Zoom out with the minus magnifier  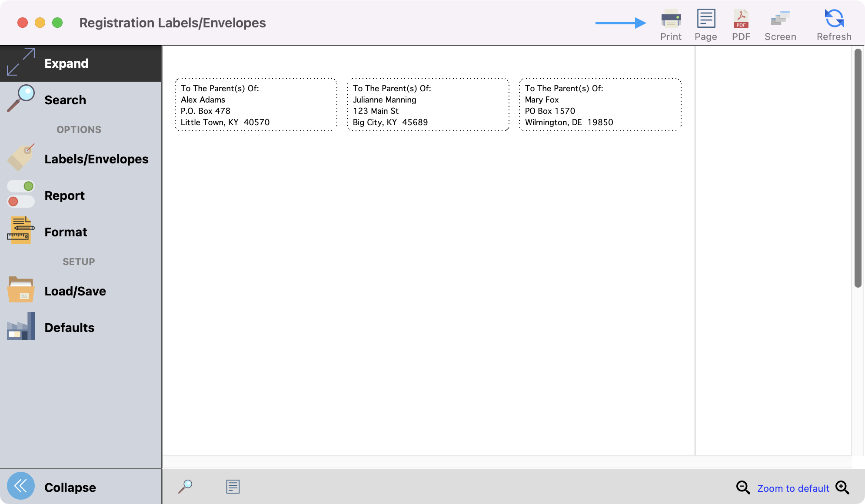click(742, 487)
